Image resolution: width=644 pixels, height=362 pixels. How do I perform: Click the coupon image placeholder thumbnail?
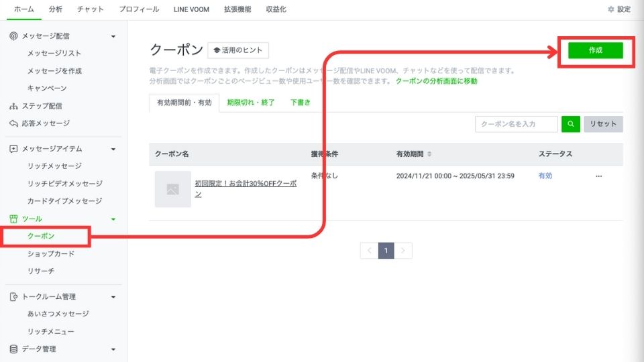pyautogui.click(x=172, y=189)
